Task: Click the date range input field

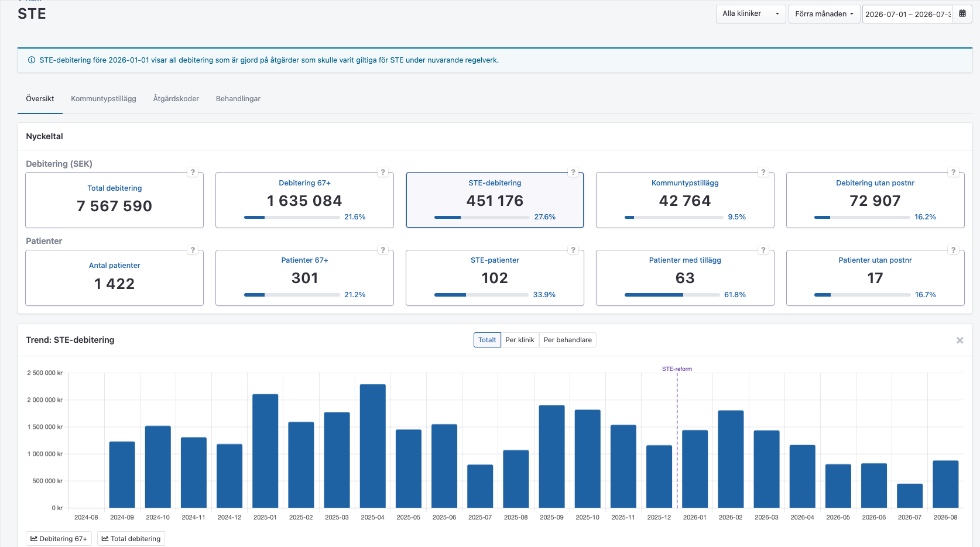Action: point(907,14)
